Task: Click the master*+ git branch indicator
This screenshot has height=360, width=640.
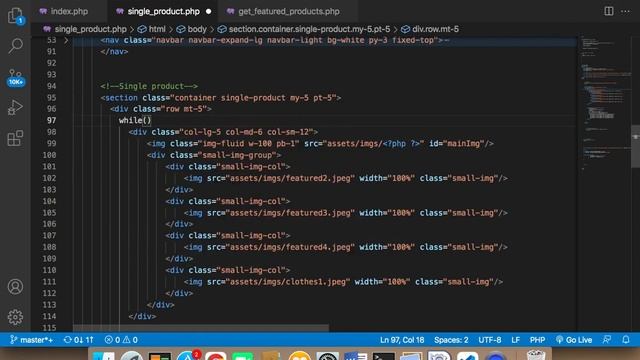Action: point(31,340)
